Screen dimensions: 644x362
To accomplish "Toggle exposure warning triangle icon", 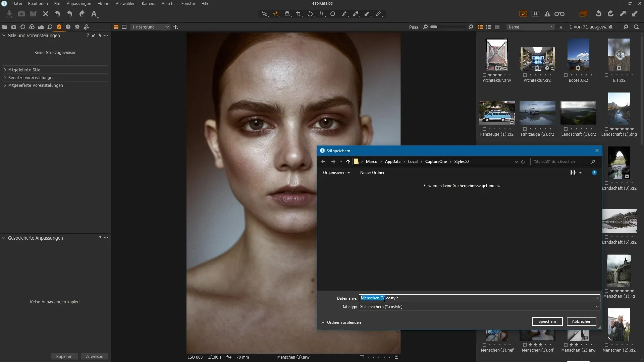I will coord(547,14).
